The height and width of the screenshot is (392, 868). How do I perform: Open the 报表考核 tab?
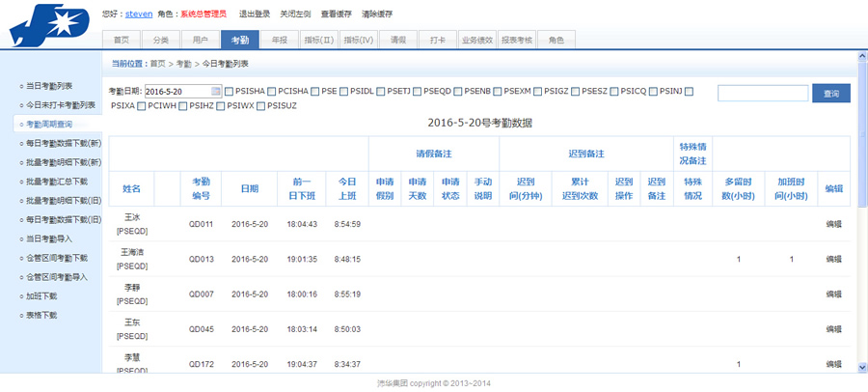[517, 40]
